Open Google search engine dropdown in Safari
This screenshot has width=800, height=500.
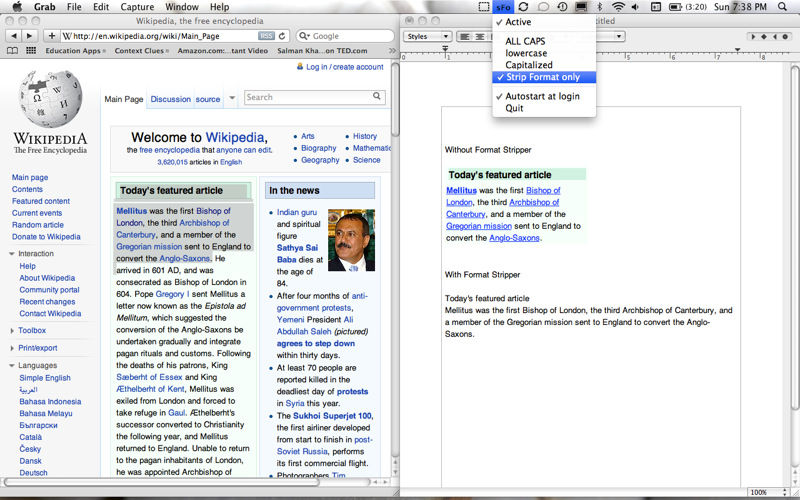tap(304, 36)
